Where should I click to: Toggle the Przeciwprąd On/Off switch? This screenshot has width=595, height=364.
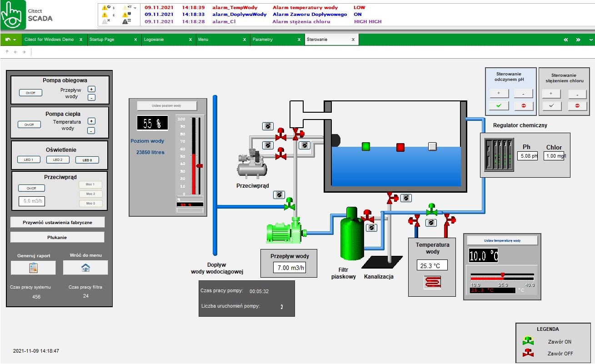click(31, 188)
